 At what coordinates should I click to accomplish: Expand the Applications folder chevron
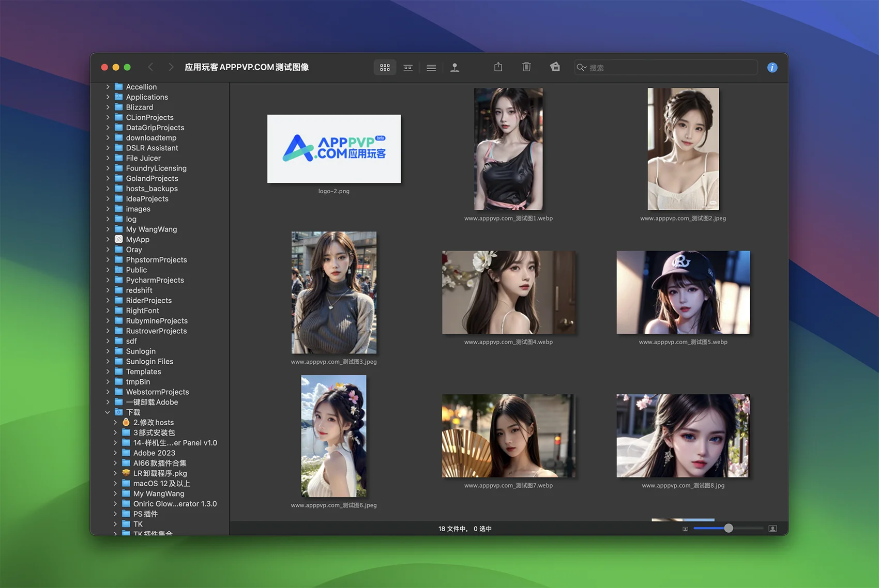point(108,97)
